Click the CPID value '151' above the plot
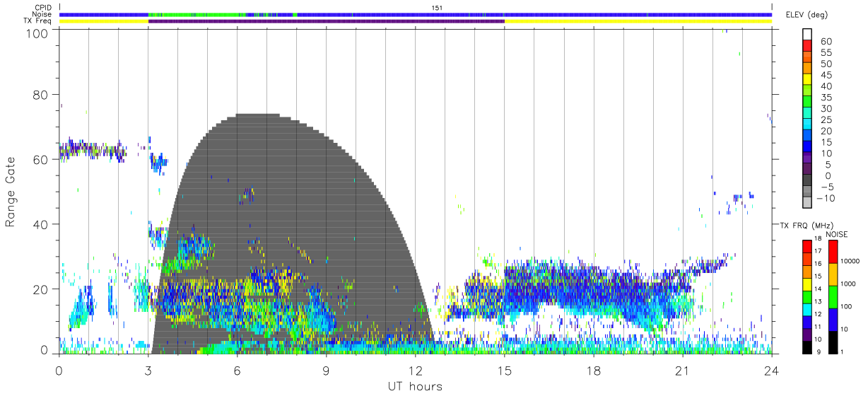868x401 pixels. coord(438,8)
